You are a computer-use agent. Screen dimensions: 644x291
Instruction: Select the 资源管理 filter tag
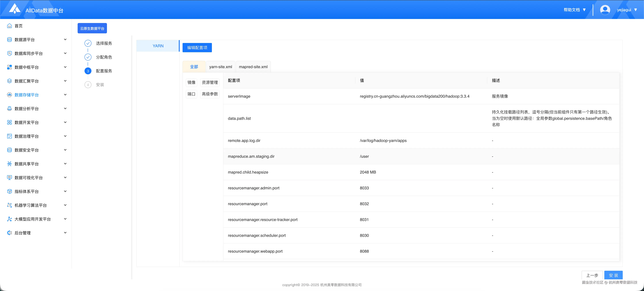coord(209,83)
